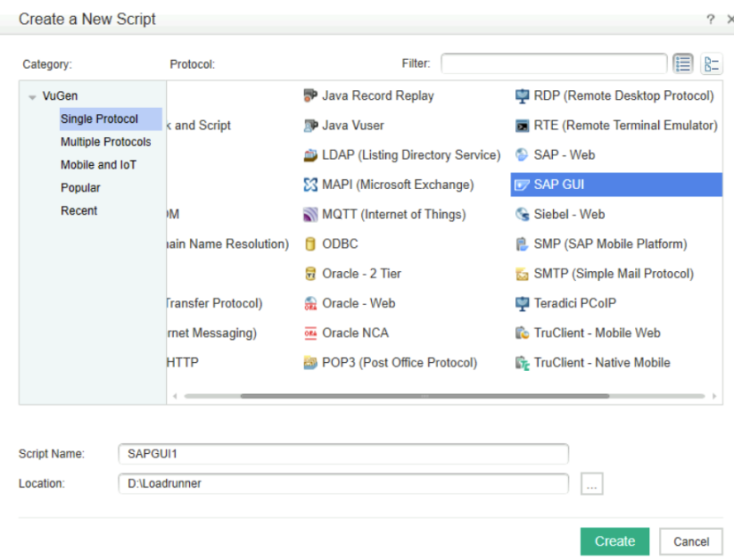Click the TruClient - Mobile Web icon
The image size is (734, 560).
point(522,333)
